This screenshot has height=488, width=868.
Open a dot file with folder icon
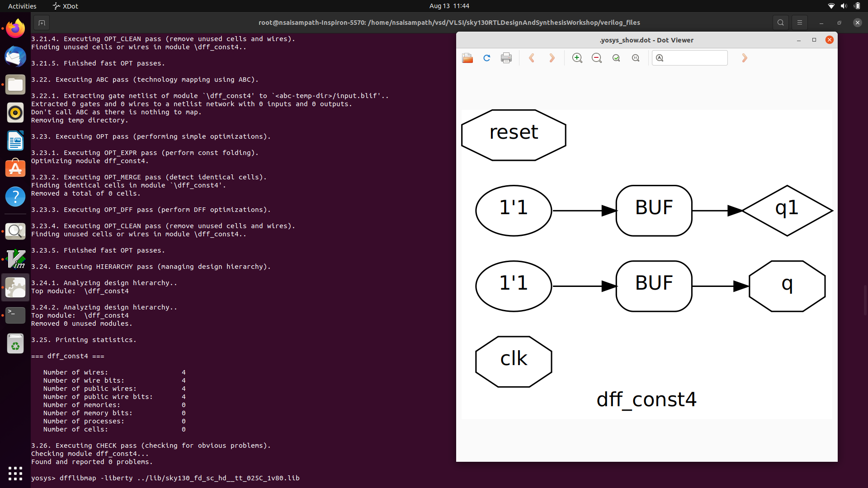coord(467,58)
